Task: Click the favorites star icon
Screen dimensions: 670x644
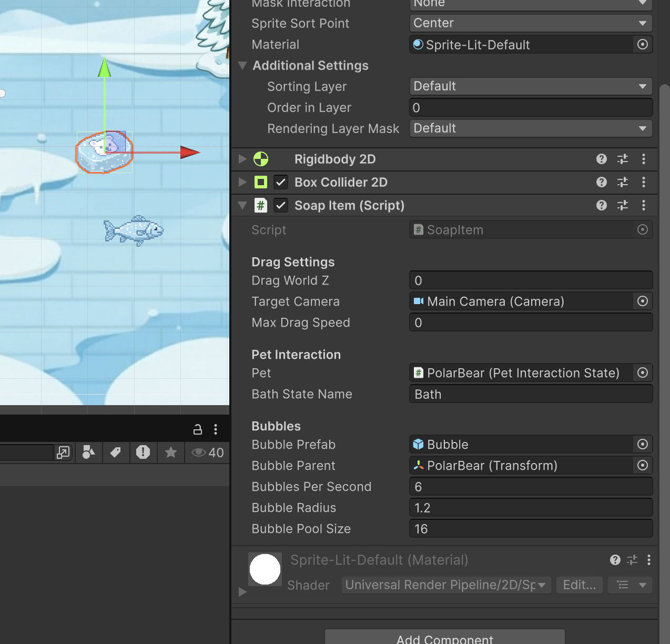Action: (171, 452)
